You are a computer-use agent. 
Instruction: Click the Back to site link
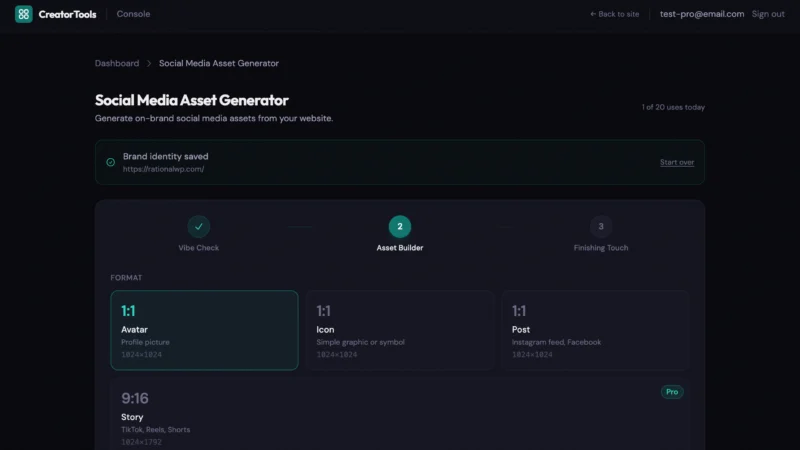[615, 14]
